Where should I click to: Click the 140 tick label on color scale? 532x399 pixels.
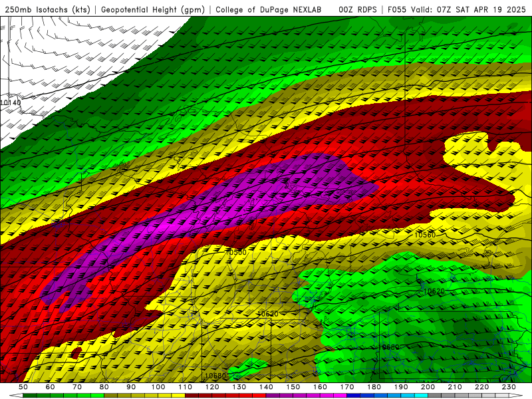[x=266, y=387]
